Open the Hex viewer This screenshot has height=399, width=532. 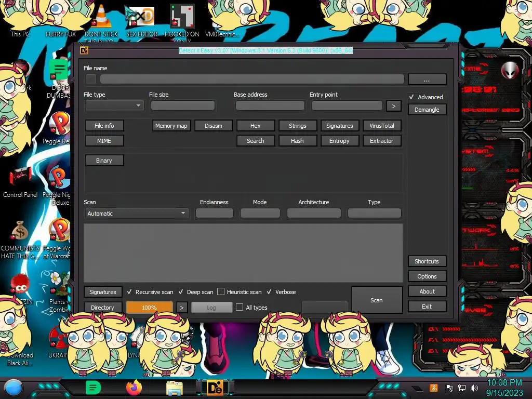[x=256, y=126]
